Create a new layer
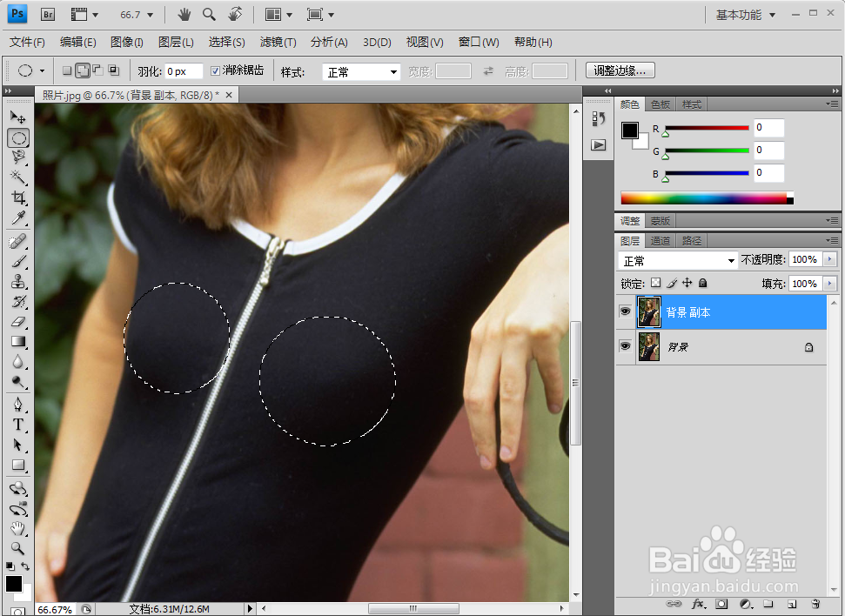The width and height of the screenshot is (845, 616). click(x=792, y=604)
